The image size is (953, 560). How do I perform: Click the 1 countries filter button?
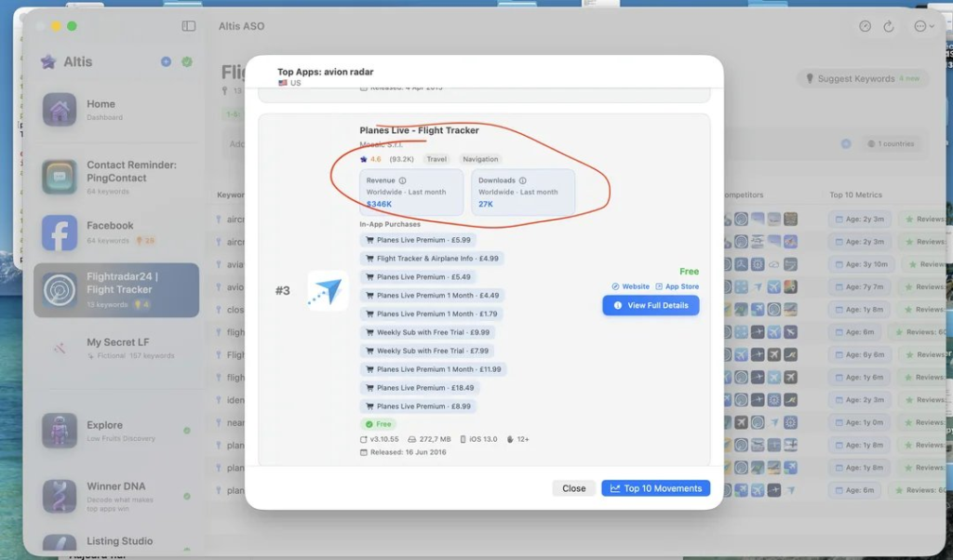(891, 144)
